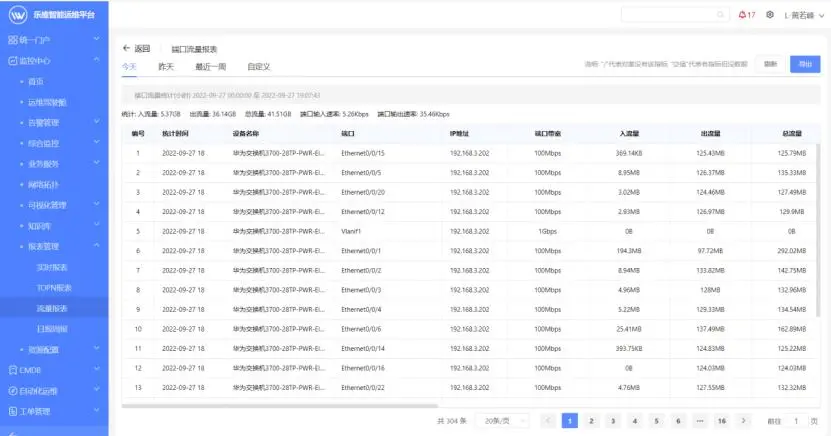Click the 出流量 column header
831x436 pixels.
click(710, 134)
